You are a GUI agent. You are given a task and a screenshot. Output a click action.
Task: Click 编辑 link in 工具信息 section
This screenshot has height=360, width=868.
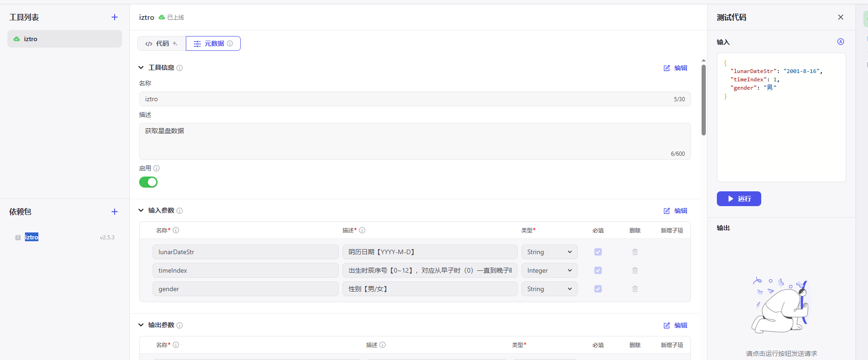(675, 68)
